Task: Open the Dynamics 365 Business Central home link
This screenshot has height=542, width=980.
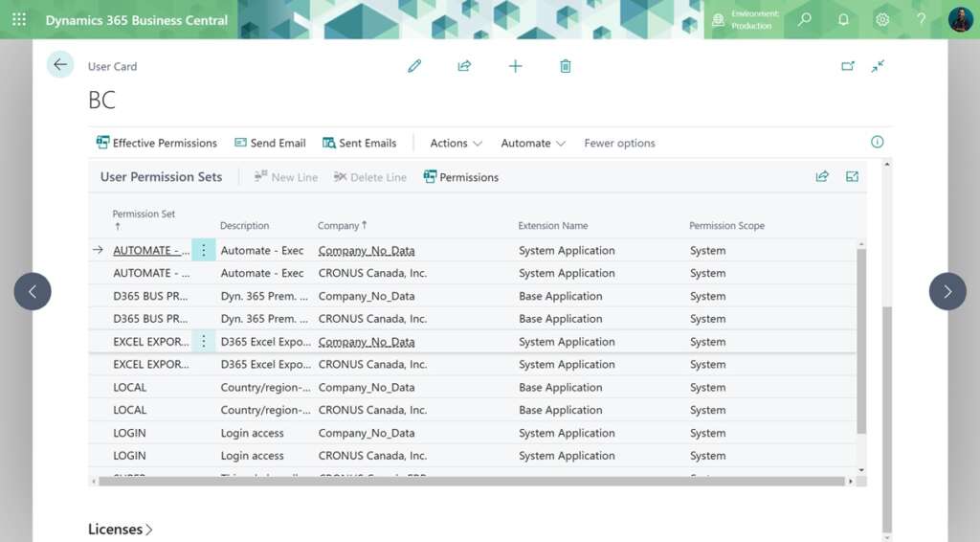Action: coord(136,20)
